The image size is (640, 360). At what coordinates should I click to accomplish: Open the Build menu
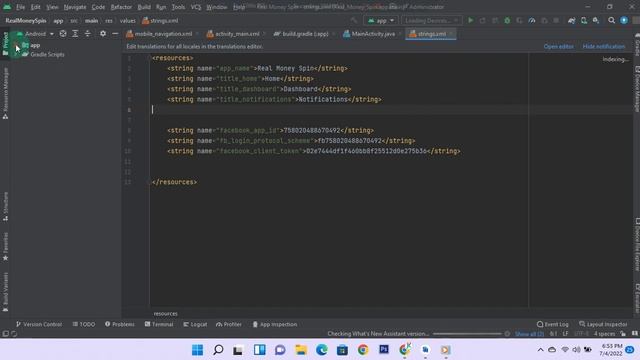[144, 7]
